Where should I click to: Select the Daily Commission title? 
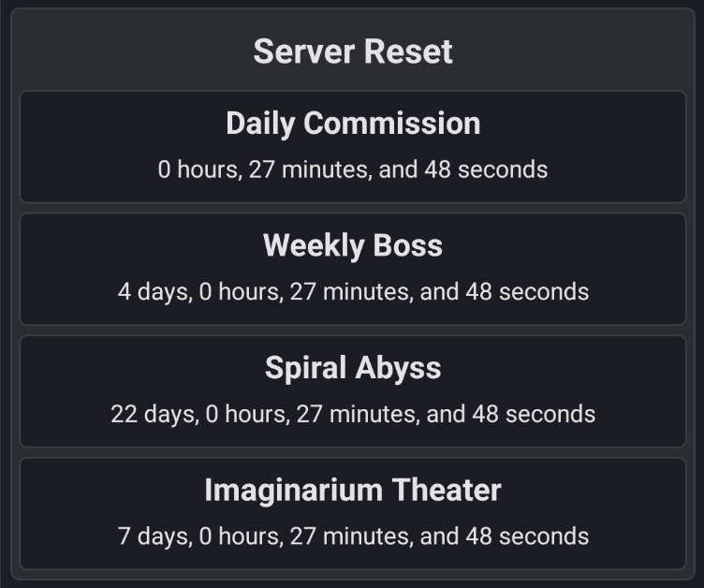click(352, 124)
